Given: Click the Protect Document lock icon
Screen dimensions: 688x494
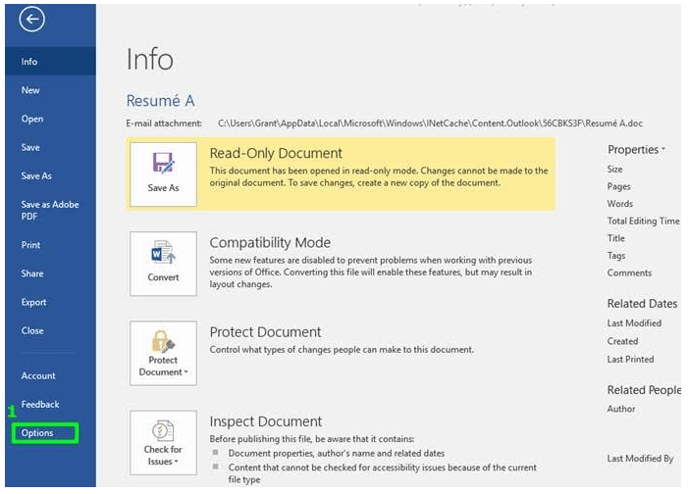Looking at the screenshot, I should (163, 341).
